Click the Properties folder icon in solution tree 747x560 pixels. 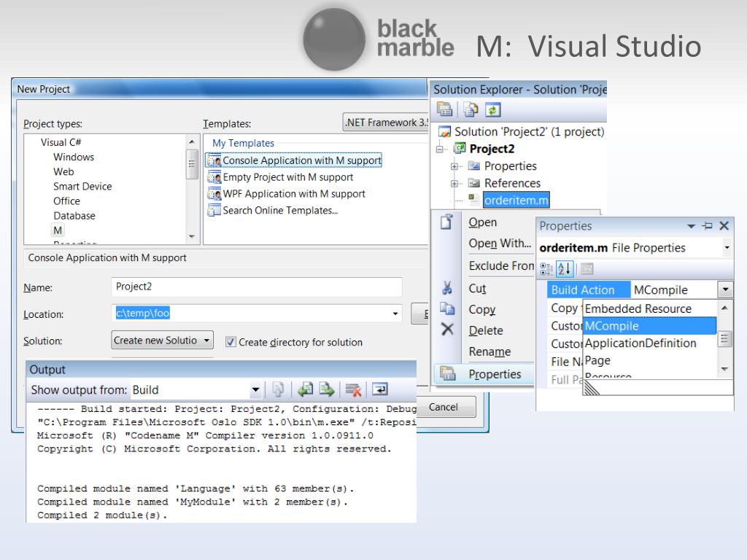(x=473, y=166)
